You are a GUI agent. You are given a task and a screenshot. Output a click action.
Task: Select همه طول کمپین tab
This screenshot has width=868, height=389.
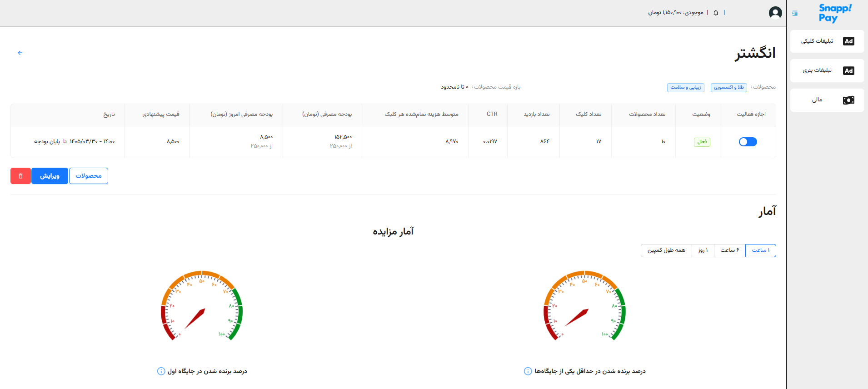click(x=666, y=250)
